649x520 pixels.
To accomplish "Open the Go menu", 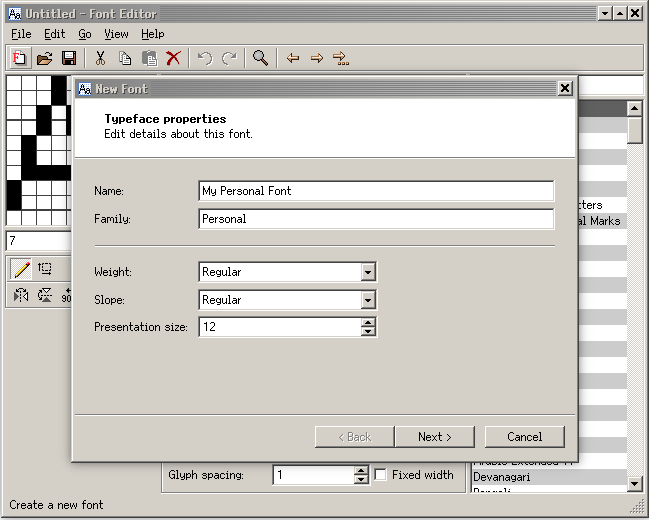I will click(85, 34).
